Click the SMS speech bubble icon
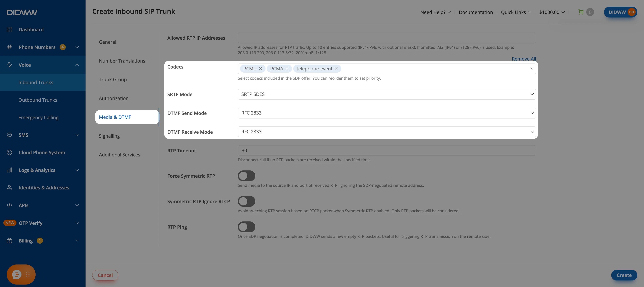Image resolution: width=644 pixels, height=287 pixels. (9, 135)
